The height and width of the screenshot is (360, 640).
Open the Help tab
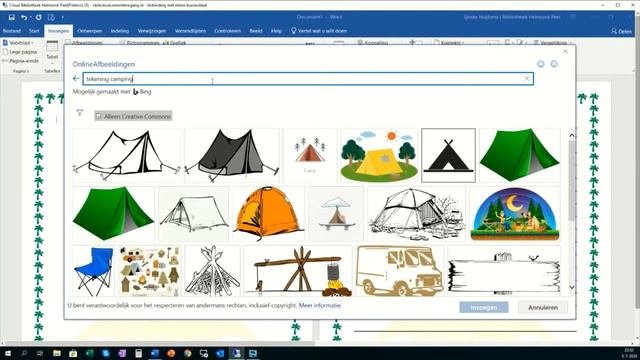(276, 31)
